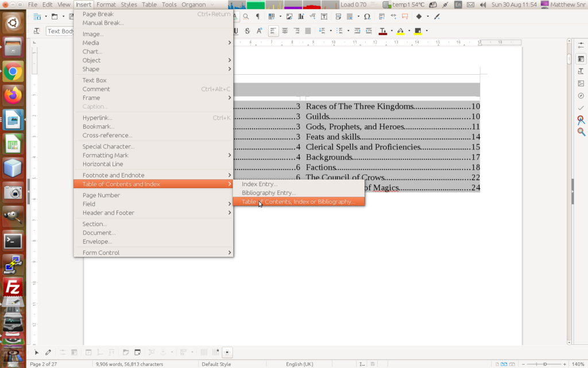Click the Insert Special Character omega icon
The image size is (588, 368).
point(367,17)
